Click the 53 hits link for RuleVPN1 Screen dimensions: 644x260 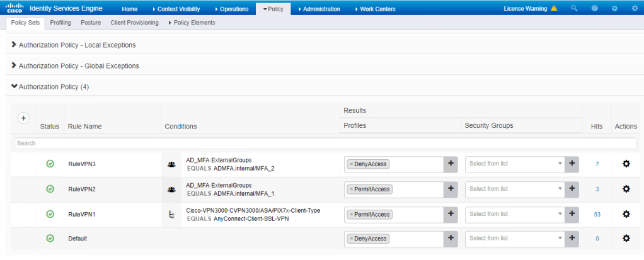point(597,214)
